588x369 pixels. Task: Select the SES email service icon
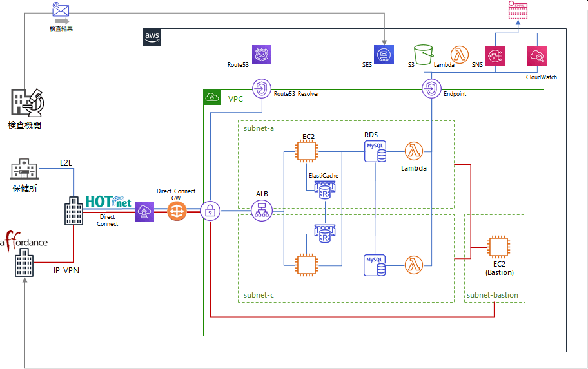(384, 55)
